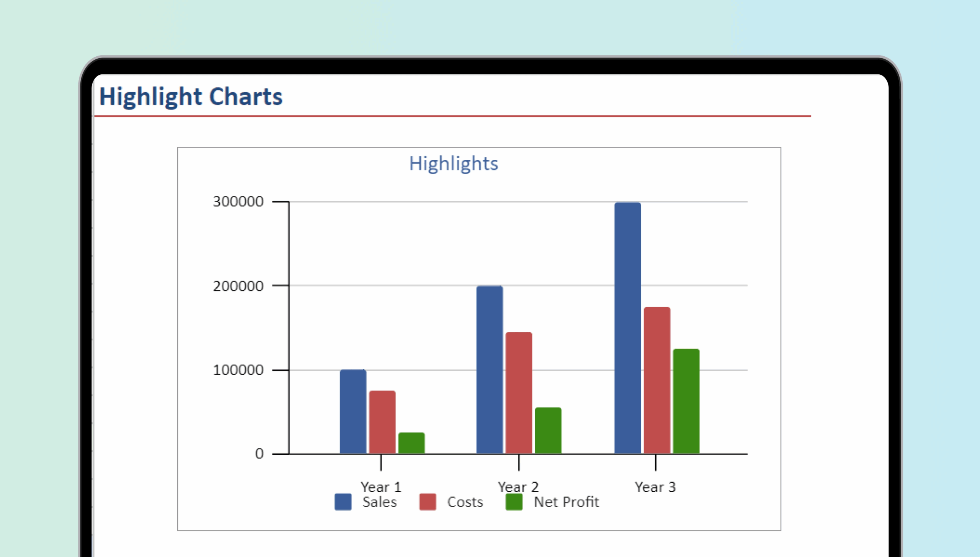Select the Year 3 Net Profit bar
Screen dimensions: 980x557
686,401
